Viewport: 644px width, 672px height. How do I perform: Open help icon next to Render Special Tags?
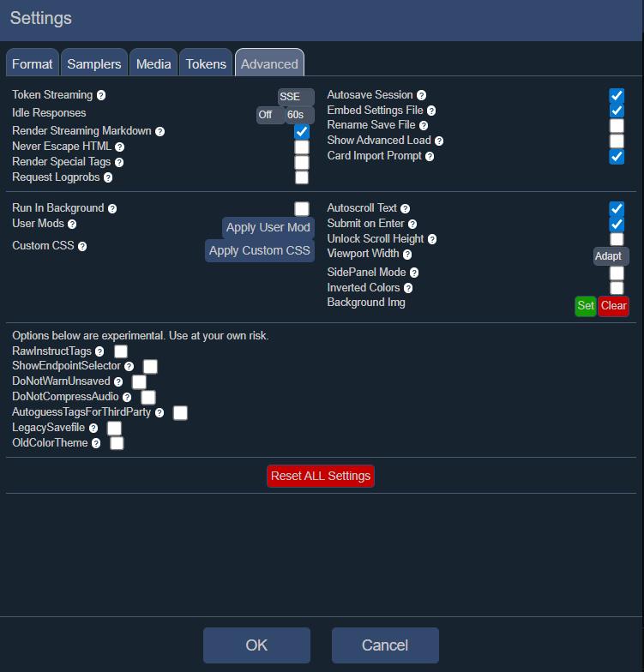(x=119, y=163)
